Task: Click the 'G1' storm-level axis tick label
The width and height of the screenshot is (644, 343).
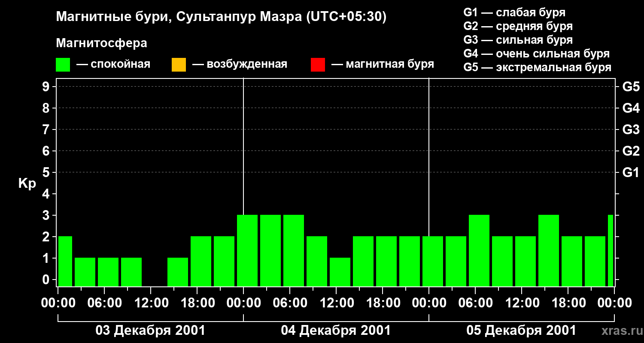Action: pyautogui.click(x=631, y=172)
